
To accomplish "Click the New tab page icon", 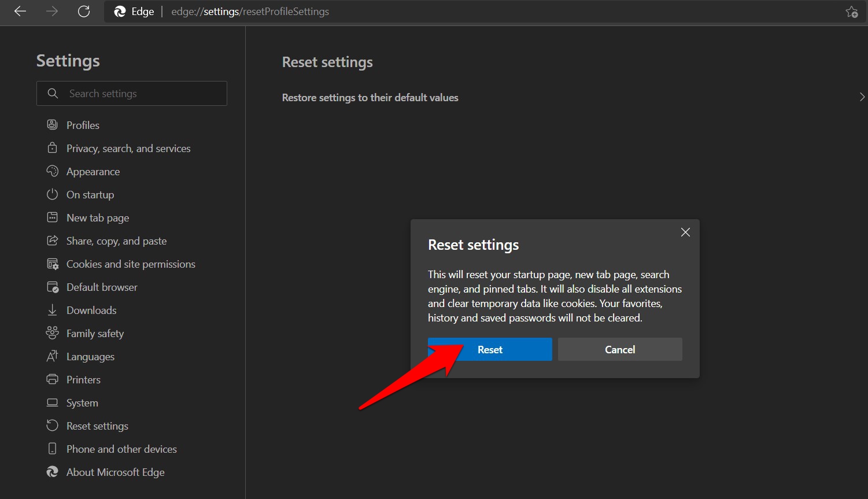I will click(x=52, y=217).
